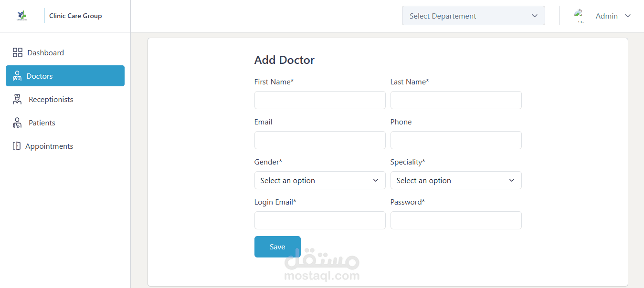Click the Receptionists sidebar icon
Viewport: 644px width, 288px height.
[x=18, y=99]
